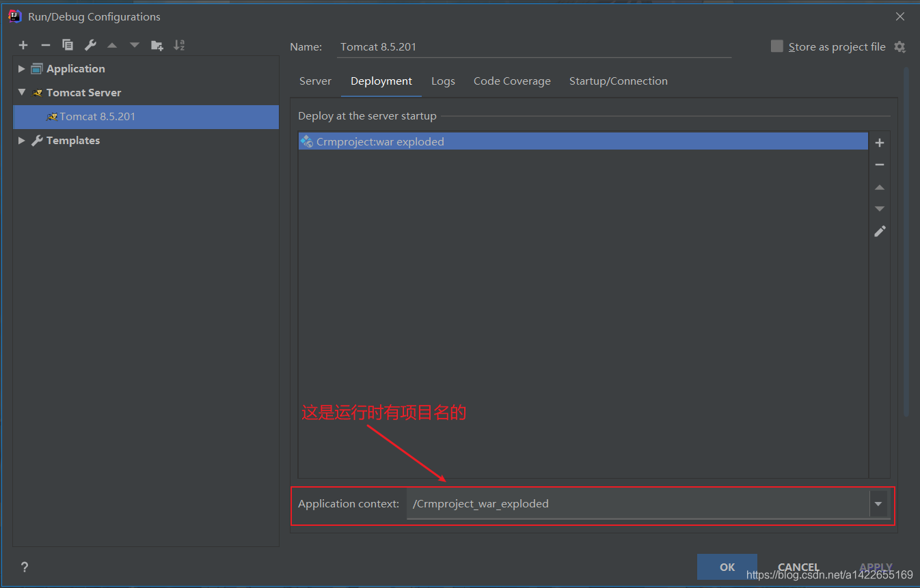Add new configuration with plus icon

click(x=23, y=45)
